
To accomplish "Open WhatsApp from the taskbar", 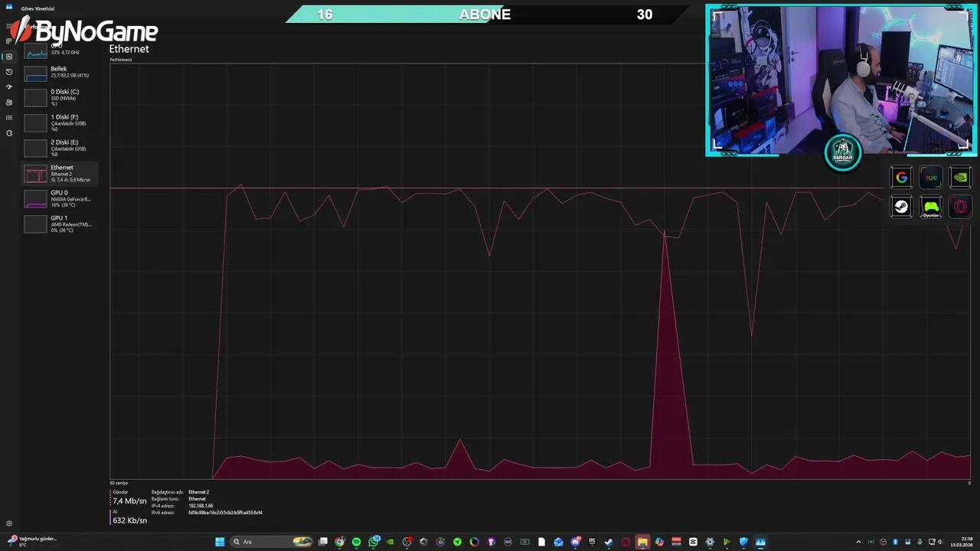I will (374, 542).
